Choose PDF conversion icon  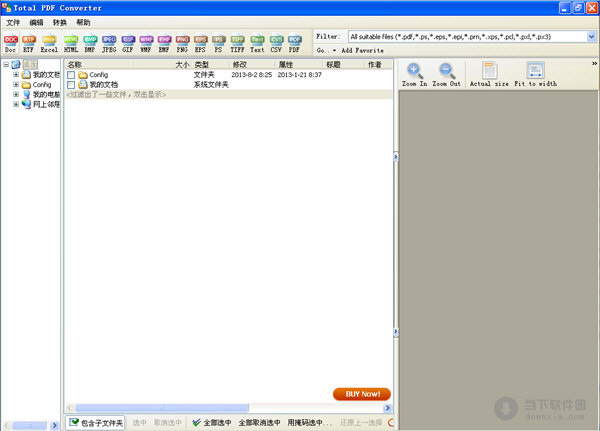[294, 43]
